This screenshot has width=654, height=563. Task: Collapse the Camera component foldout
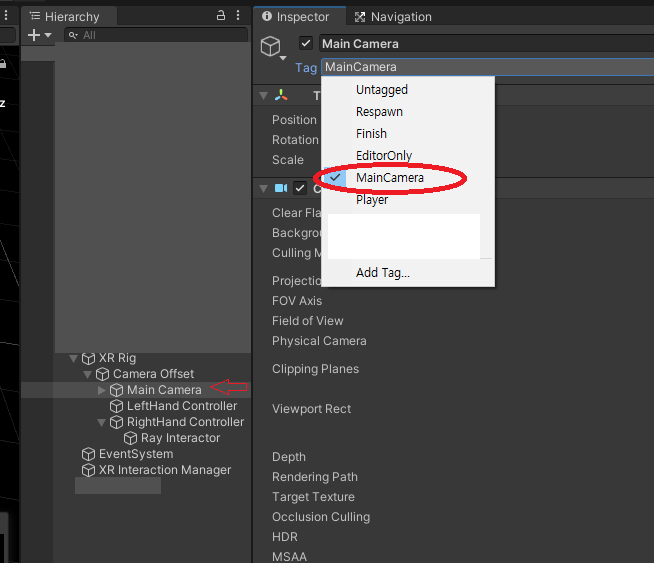click(263, 189)
